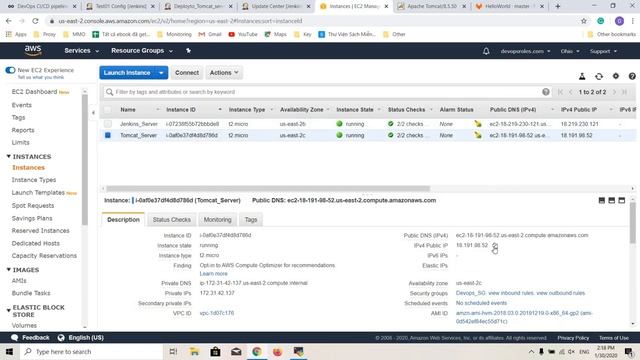This screenshot has height=360, width=640.
Task: Check the select-all instances checkbox
Action: 107,110
